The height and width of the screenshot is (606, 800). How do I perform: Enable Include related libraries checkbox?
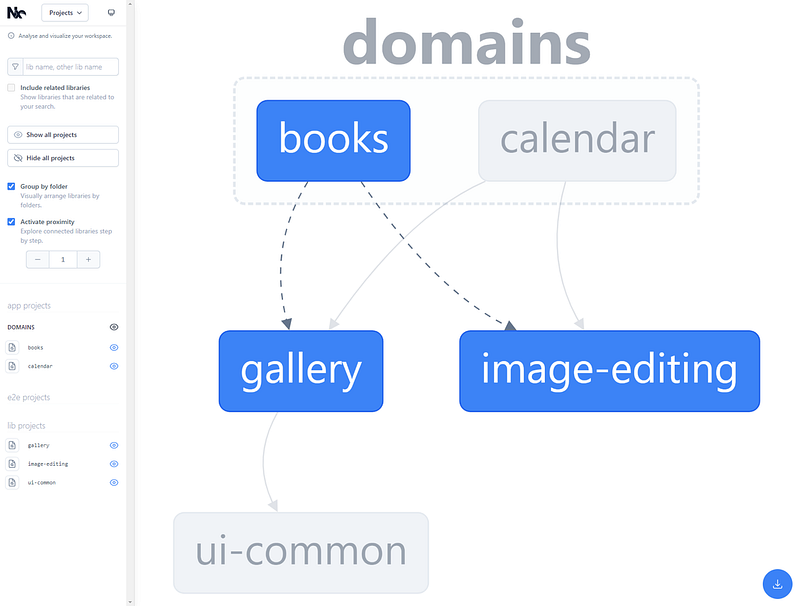click(x=11, y=88)
